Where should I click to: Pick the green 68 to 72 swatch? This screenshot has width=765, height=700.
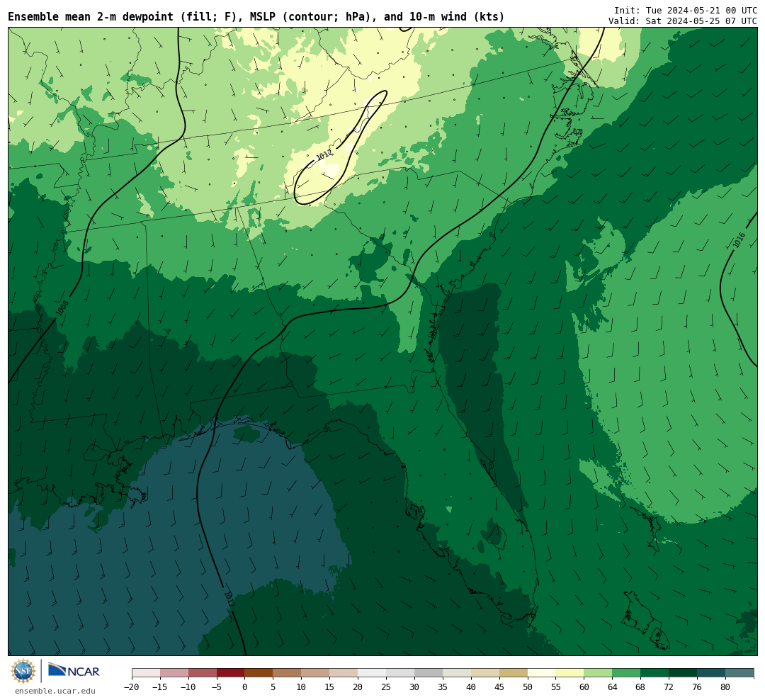tap(654, 673)
